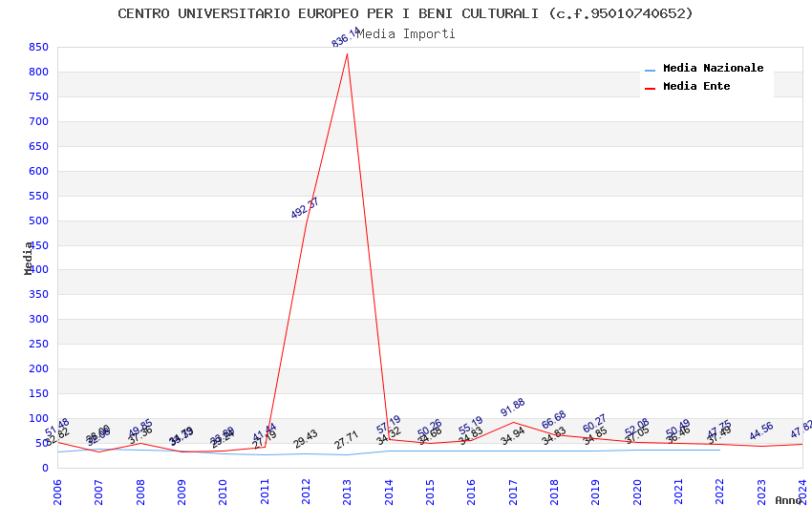
Task: Click x-axis year 2006
Action: (57, 492)
